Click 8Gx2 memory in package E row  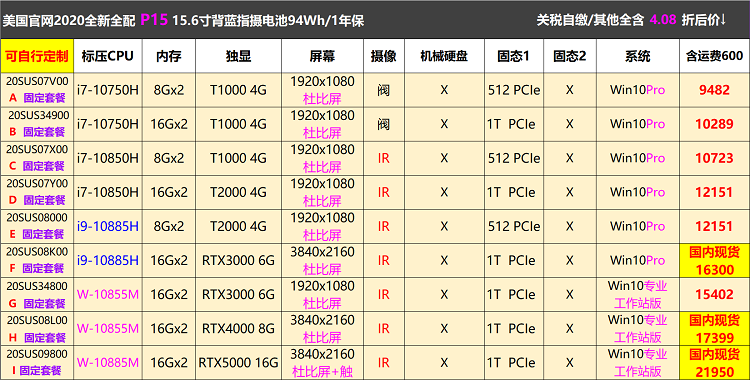[x=169, y=226]
